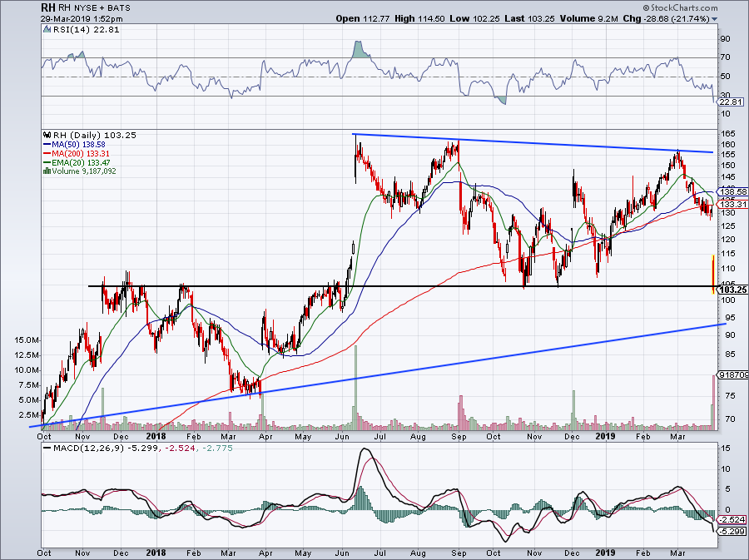Viewport: 749px width, 560px height.
Task: Click the 'MA(200) 133.31' legend text
Action: coord(81,153)
